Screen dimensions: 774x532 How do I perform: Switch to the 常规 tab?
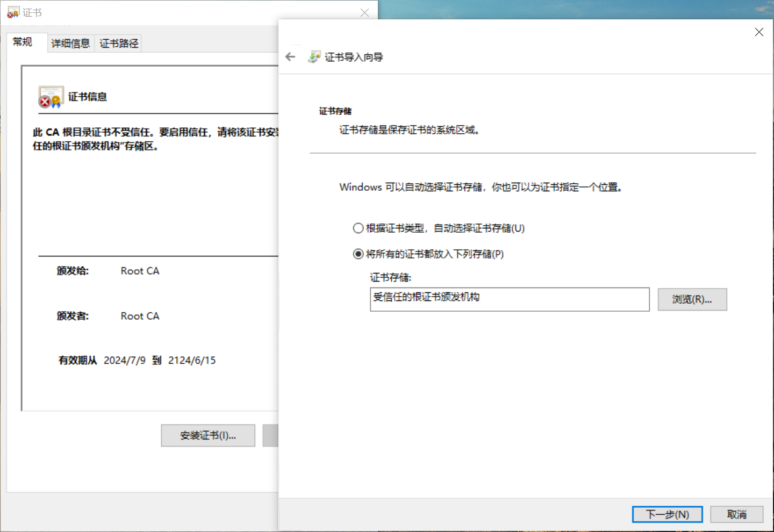23,42
